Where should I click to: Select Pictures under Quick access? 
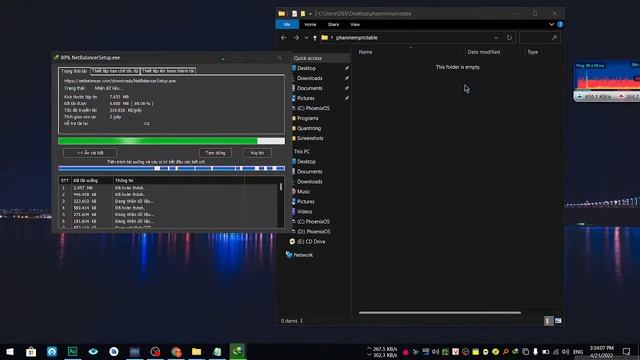pos(306,98)
